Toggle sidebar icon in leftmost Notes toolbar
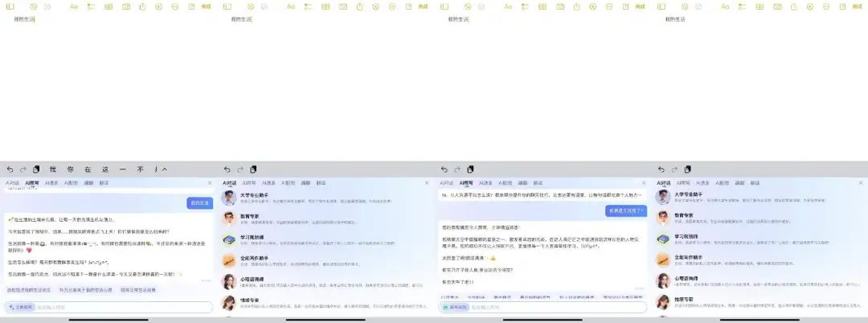The height and width of the screenshot is (323, 868). [10, 6]
